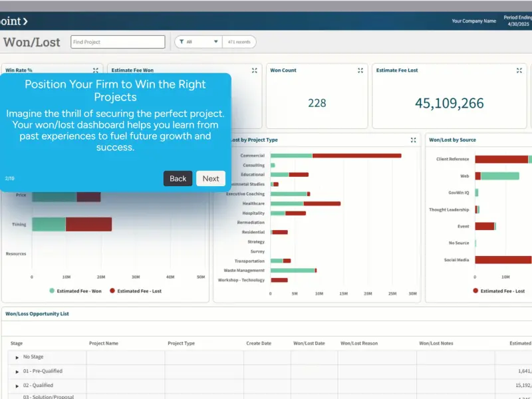Maximize the Won Count card
The width and height of the screenshot is (532, 399).
(x=360, y=70)
